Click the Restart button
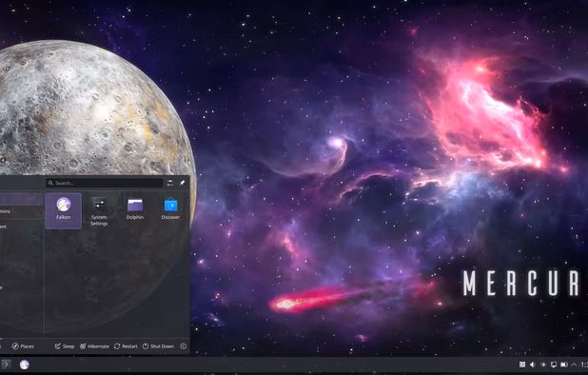The image size is (588, 375). tap(126, 346)
